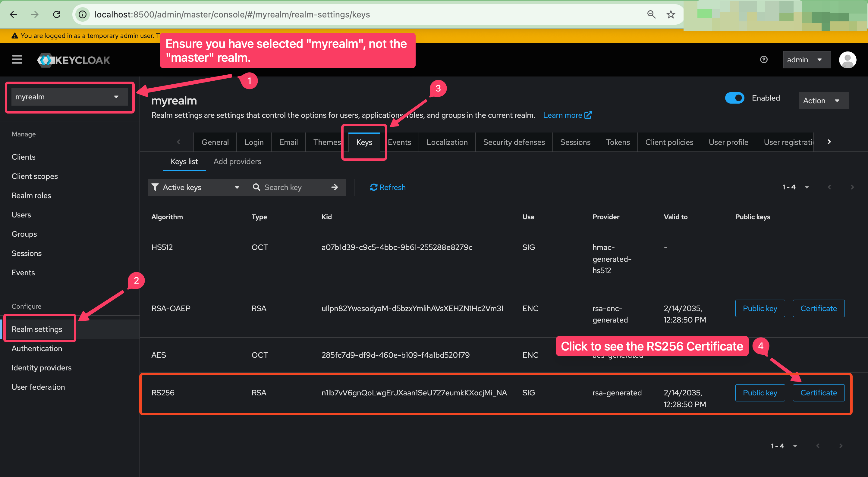The image size is (868, 477).
Task: Open the Events tab
Action: (x=399, y=142)
